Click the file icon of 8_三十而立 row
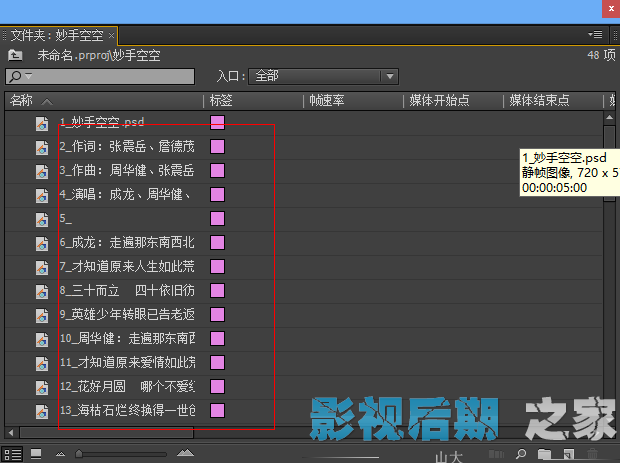Screen dimensions: 620x463 click(42, 292)
